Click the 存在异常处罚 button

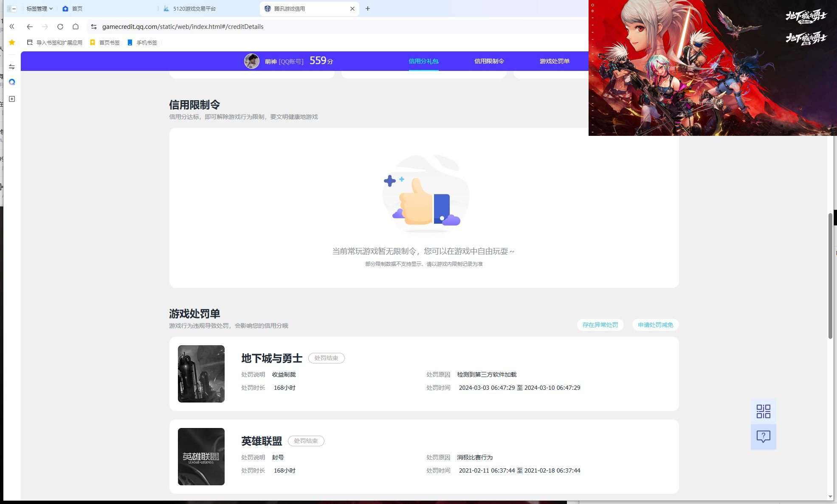click(x=600, y=325)
